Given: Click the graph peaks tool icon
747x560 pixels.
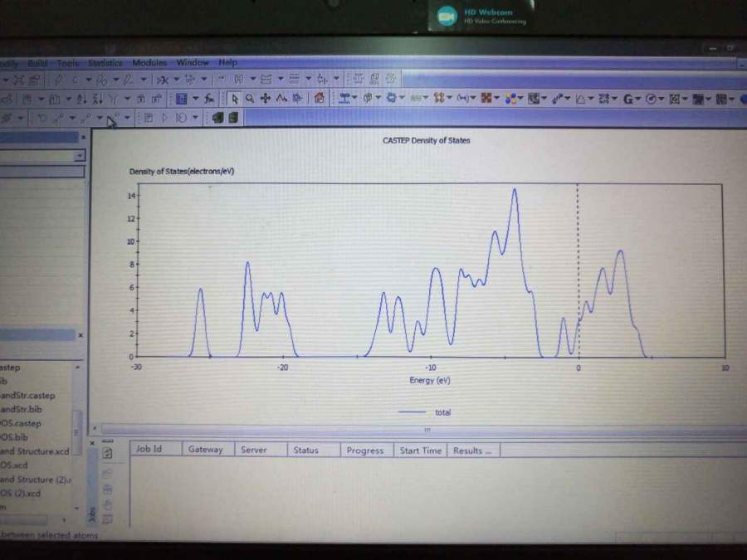Looking at the screenshot, I should pyautogui.click(x=281, y=99).
